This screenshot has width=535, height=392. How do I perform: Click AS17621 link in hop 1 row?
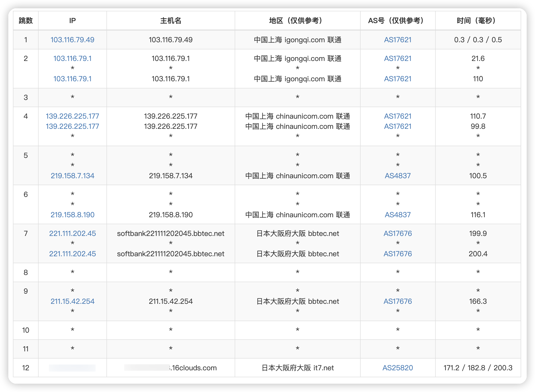tap(398, 40)
